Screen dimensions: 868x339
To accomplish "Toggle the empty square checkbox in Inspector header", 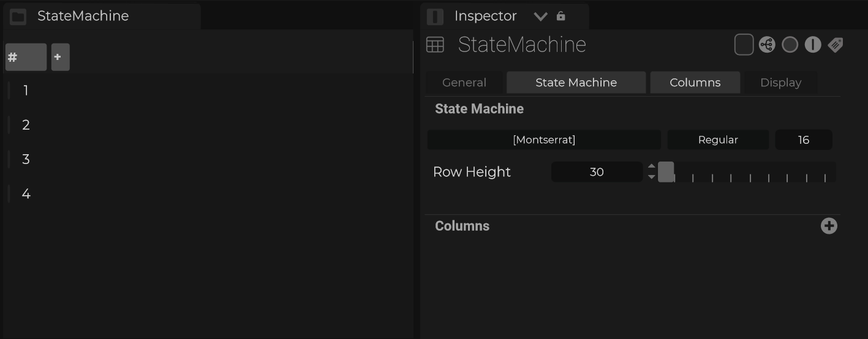I will point(744,45).
